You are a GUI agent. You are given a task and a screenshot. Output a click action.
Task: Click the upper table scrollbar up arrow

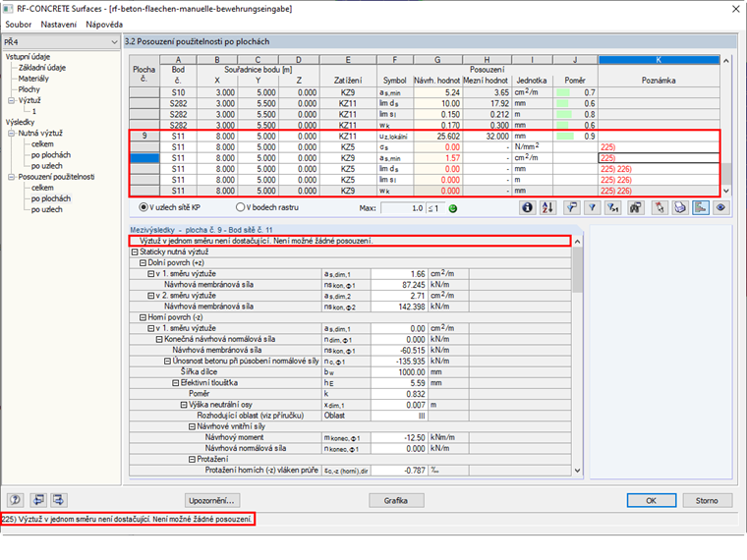(726, 61)
